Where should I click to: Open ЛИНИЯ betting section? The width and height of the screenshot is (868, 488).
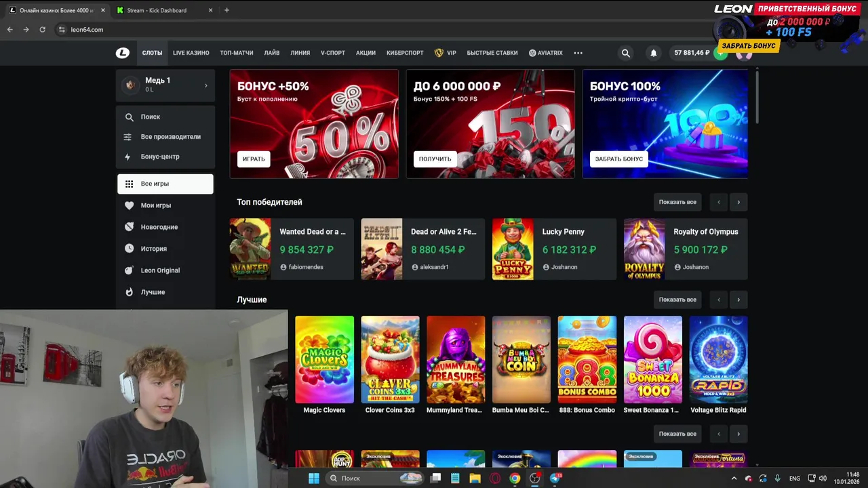pyautogui.click(x=300, y=53)
